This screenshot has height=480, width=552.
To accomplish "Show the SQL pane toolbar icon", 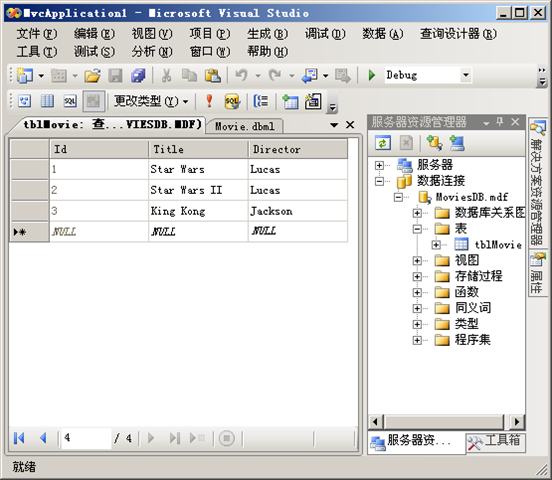I will [x=70, y=101].
